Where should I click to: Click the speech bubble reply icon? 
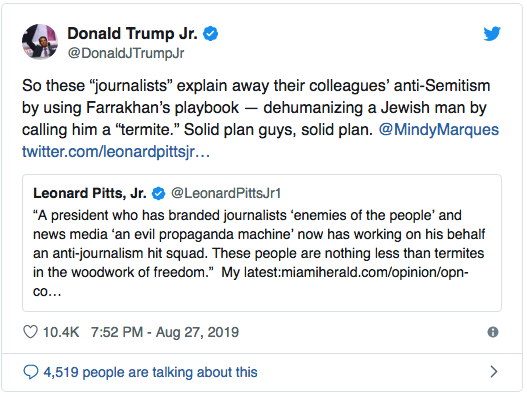[x=31, y=372]
